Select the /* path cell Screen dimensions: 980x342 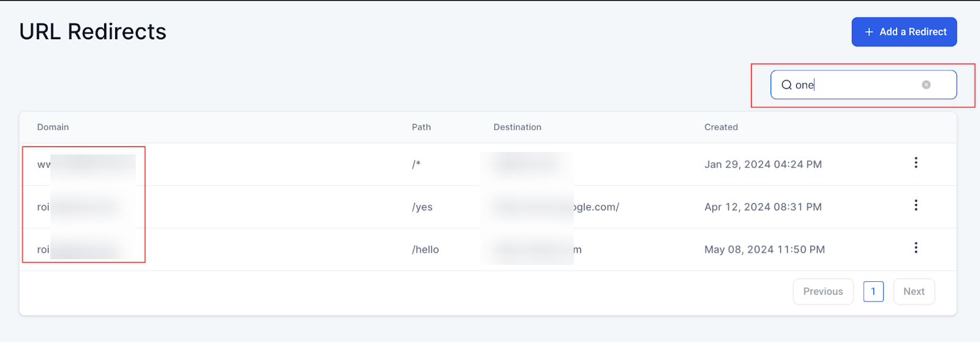click(x=417, y=164)
